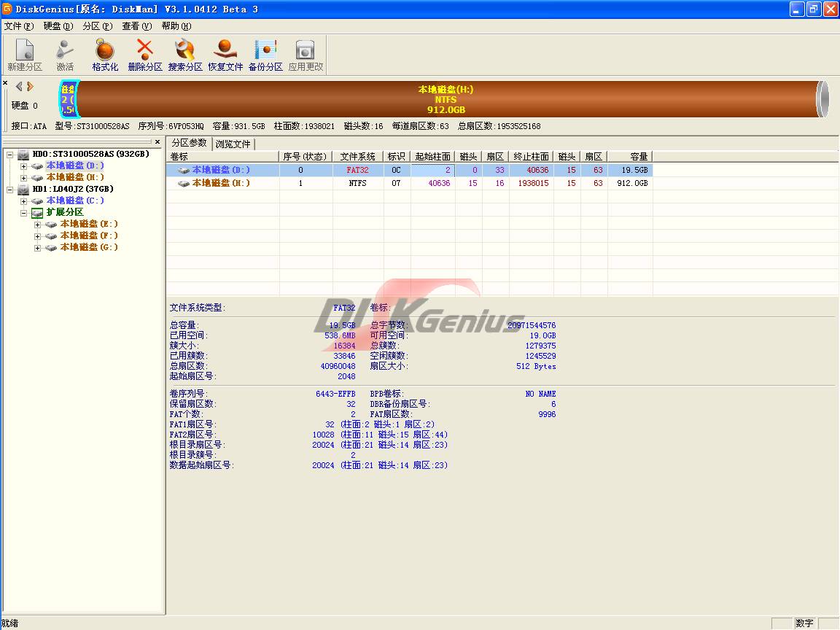Expand the E: partition tree node
840x630 pixels.
[x=37, y=225]
